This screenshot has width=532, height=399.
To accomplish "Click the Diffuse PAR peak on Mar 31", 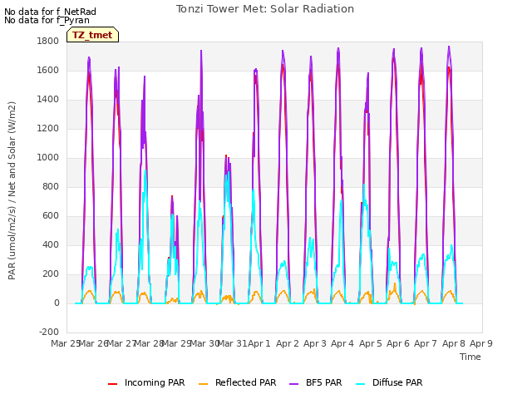I will click(x=229, y=172).
